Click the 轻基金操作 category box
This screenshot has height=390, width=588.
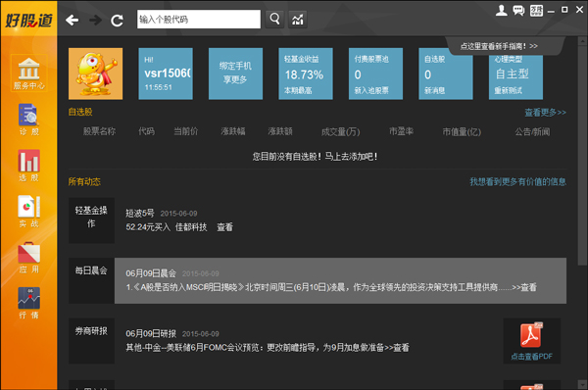tap(91, 220)
